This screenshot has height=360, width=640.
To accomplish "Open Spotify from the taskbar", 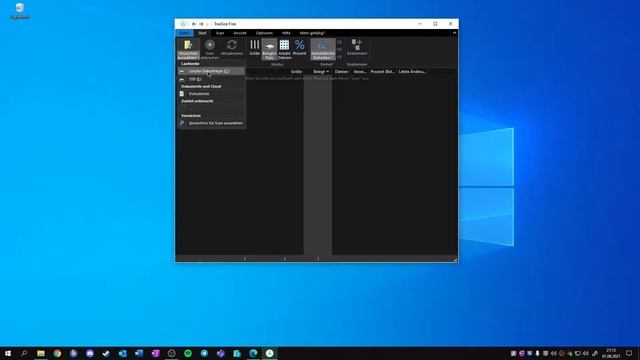I will (x=188, y=353).
